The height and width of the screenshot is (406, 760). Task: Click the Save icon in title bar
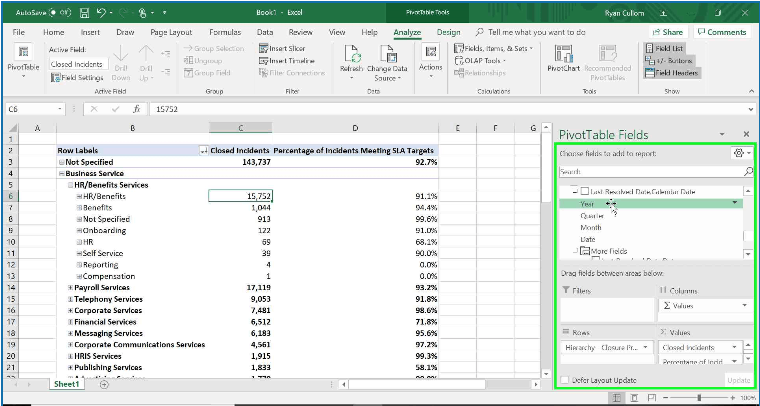coord(84,13)
